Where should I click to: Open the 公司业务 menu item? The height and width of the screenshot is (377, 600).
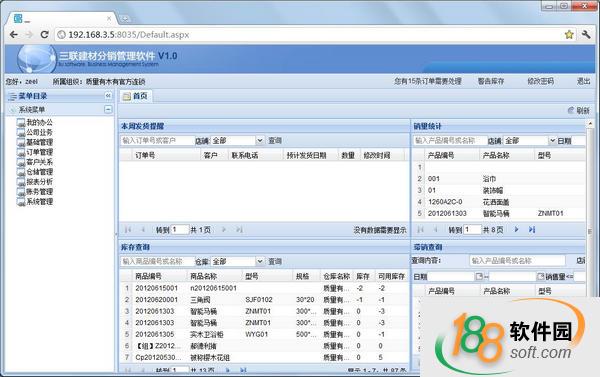(x=39, y=132)
